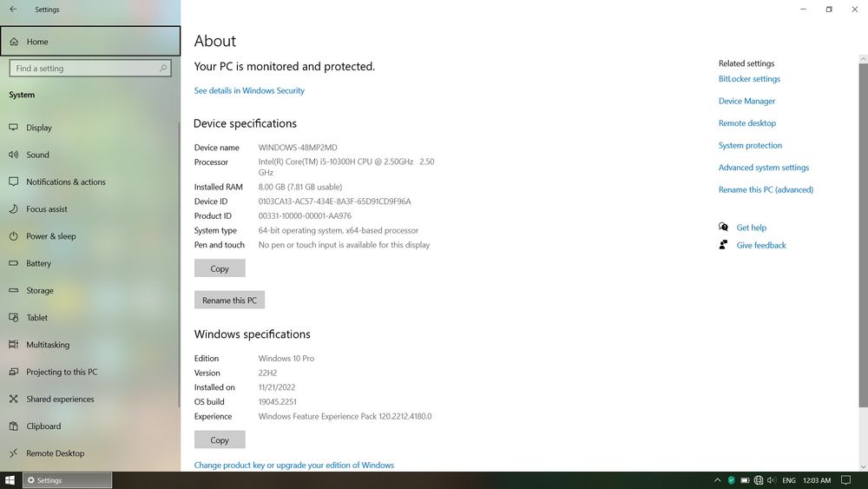Viewport: 868px width, 489px height.
Task: Click the taskbar clock showing 12:03 AM
Action: pyautogui.click(x=817, y=480)
